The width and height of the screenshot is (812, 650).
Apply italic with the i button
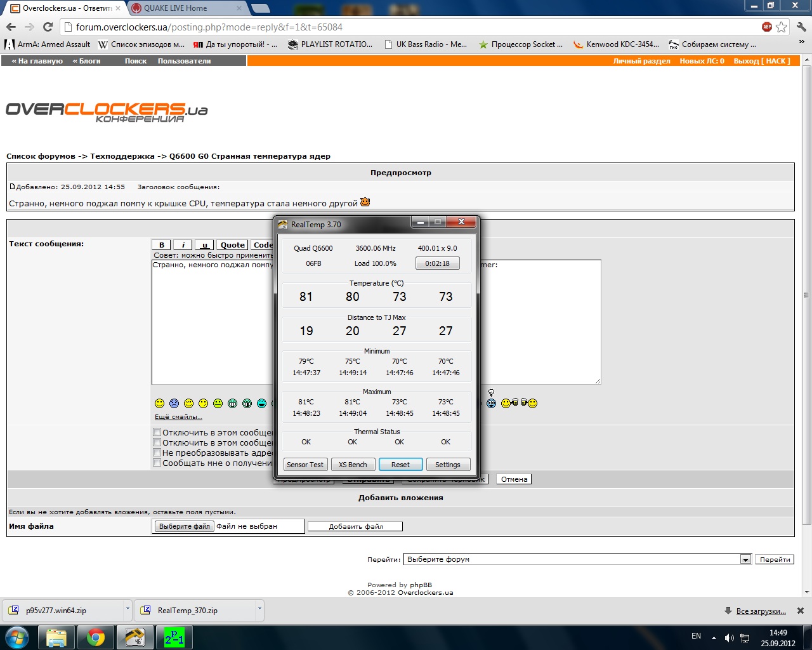(x=183, y=245)
